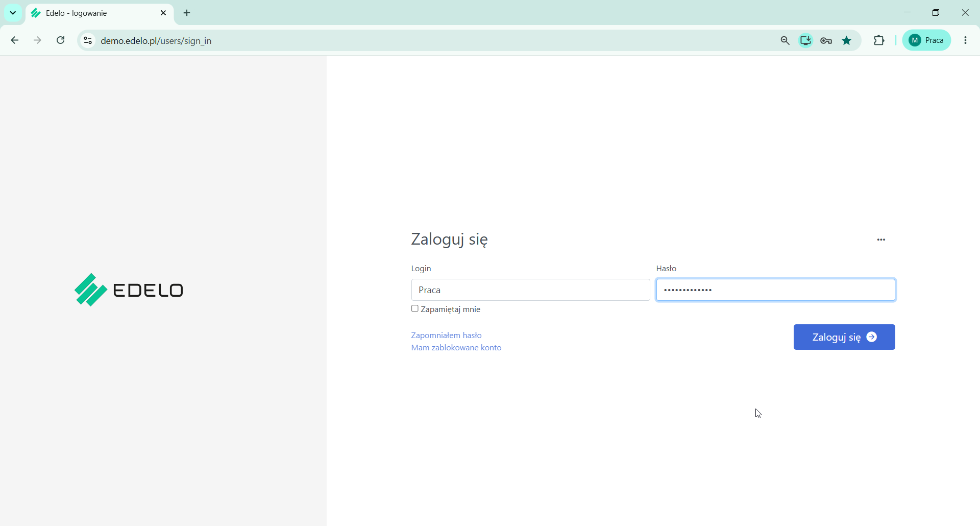Open the zoom magnifier in address bar

pyautogui.click(x=785, y=40)
